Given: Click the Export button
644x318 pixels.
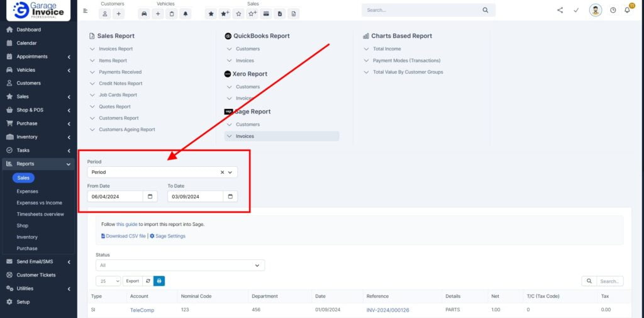Looking at the screenshot, I should coord(132,281).
